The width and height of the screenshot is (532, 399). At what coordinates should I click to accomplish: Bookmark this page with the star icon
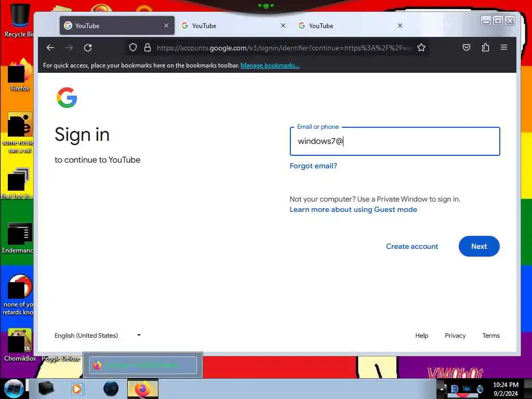(421, 47)
